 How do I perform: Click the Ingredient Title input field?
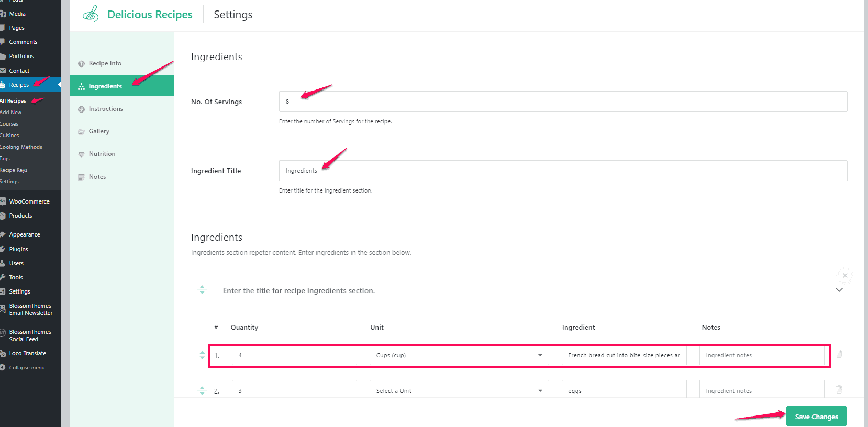(x=563, y=171)
